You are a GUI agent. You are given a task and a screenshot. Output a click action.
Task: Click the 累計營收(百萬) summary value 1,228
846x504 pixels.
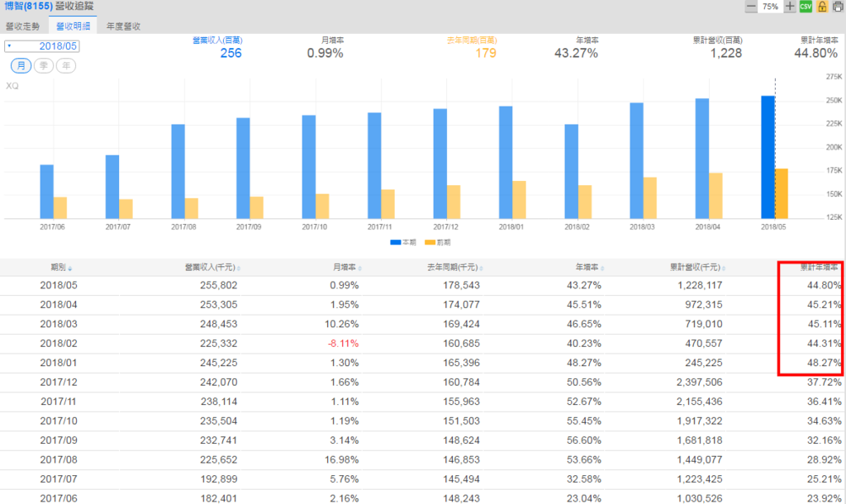(x=725, y=53)
